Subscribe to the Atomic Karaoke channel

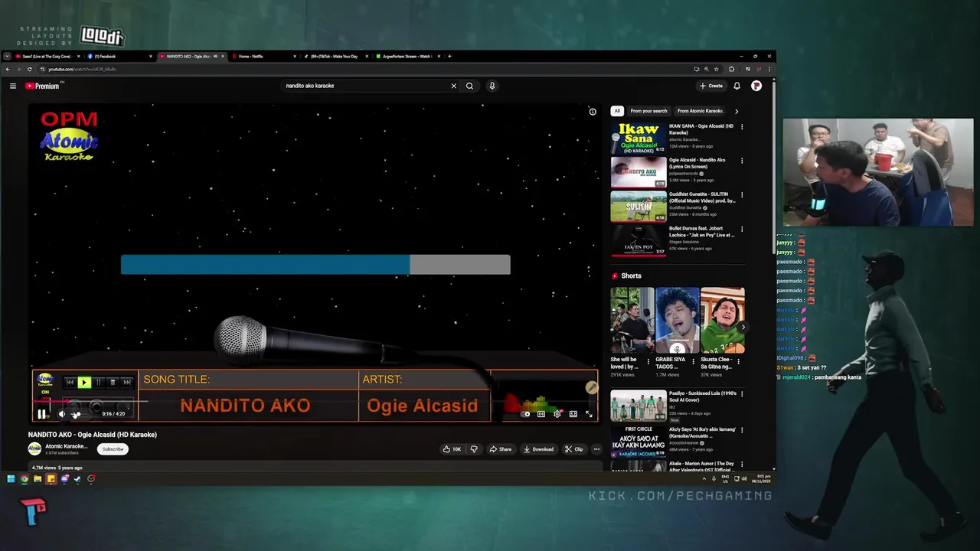[113, 449]
